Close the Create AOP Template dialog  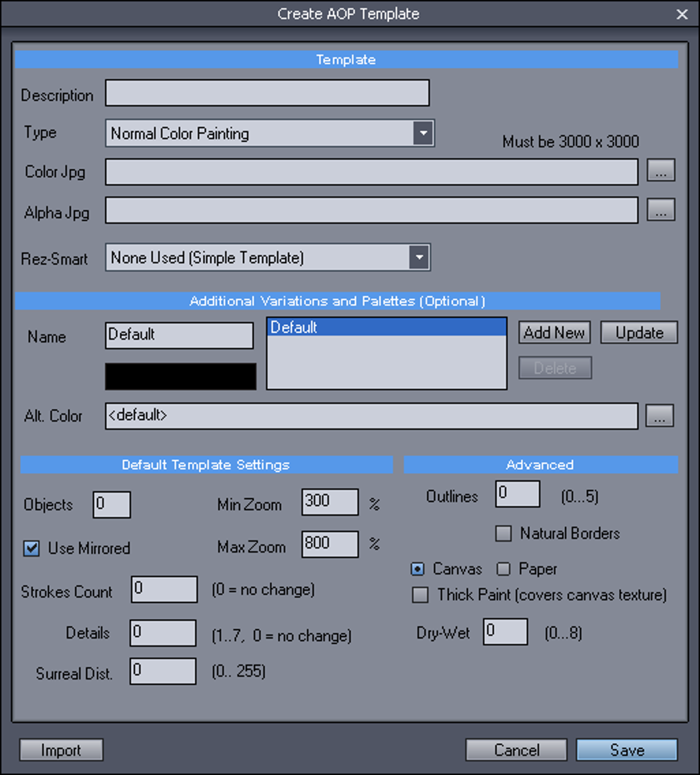click(x=682, y=14)
